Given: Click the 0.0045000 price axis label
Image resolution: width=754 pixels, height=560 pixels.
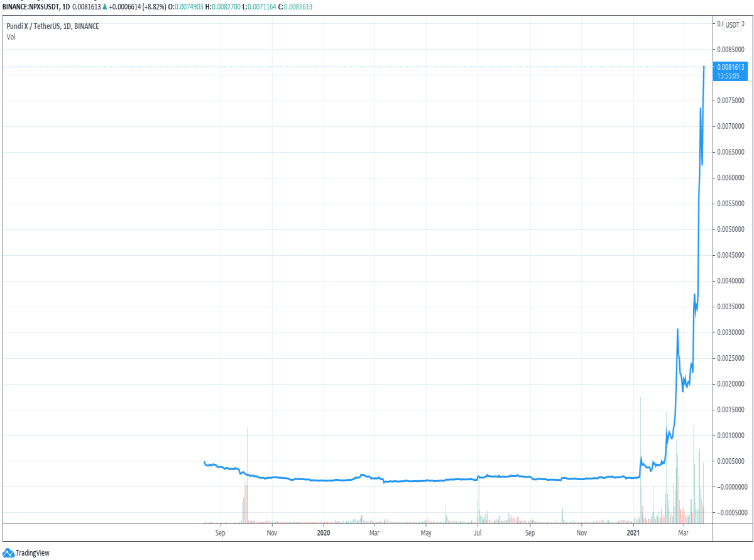Looking at the screenshot, I should click(731, 255).
